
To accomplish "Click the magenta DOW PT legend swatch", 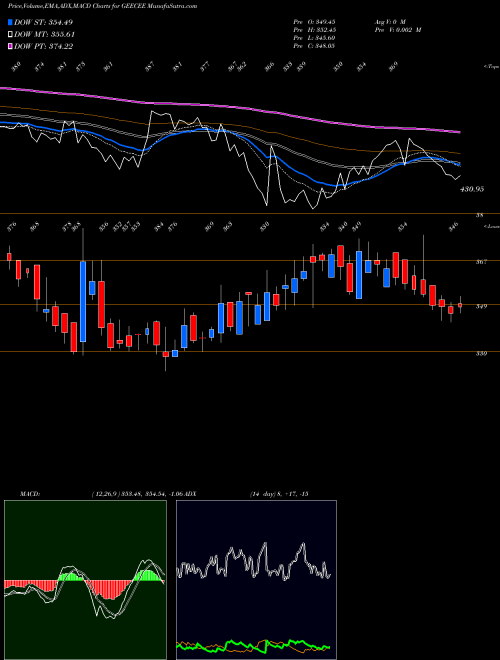I will click(x=10, y=46).
